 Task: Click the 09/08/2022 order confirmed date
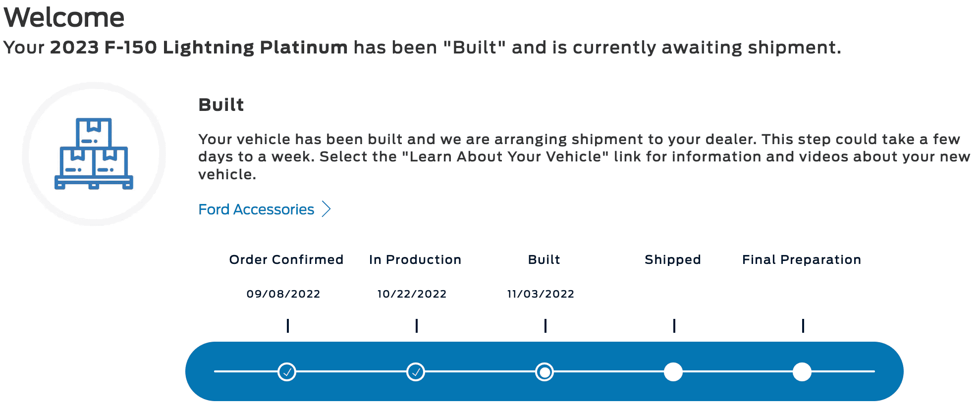pos(283,294)
